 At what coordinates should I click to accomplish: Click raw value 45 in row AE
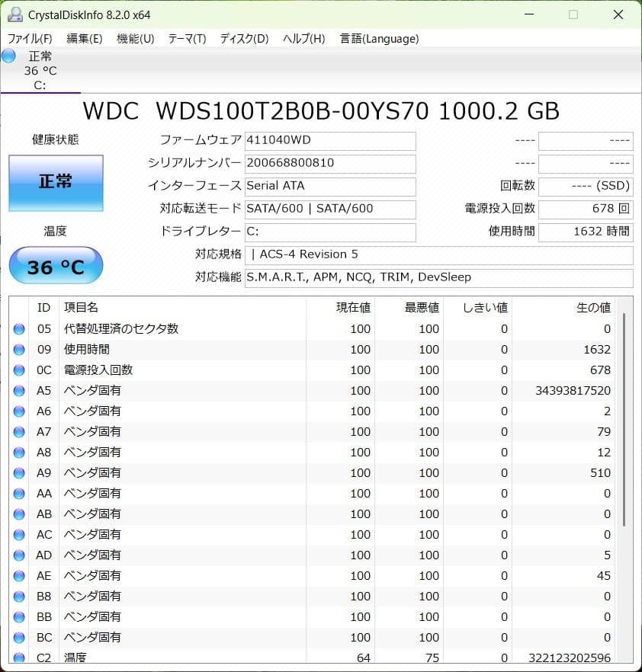click(x=604, y=576)
